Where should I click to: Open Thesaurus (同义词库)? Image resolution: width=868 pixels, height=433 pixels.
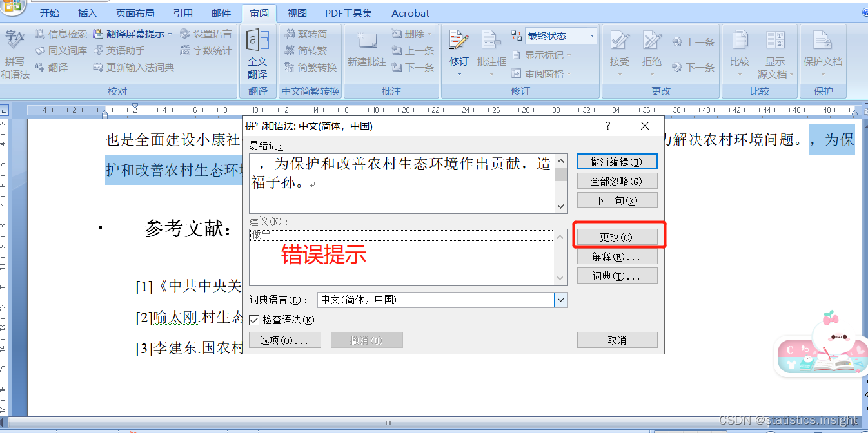61,50
